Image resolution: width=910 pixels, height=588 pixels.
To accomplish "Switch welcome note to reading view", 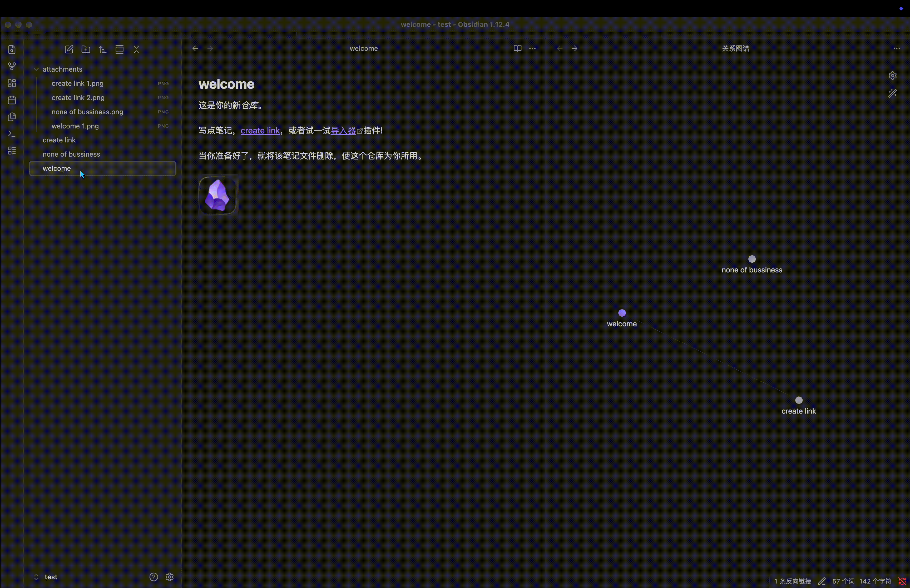I will [517, 48].
